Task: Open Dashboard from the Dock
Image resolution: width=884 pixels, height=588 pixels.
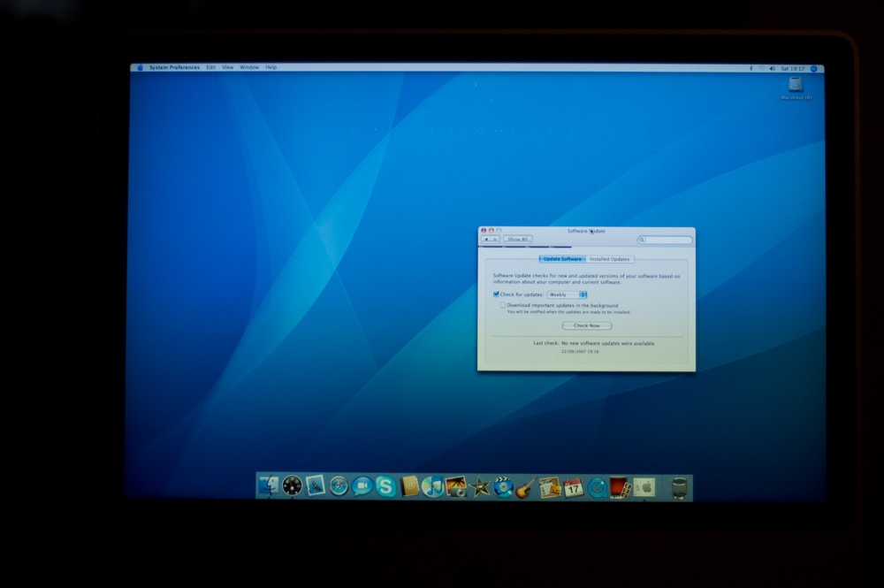Action: click(x=292, y=486)
